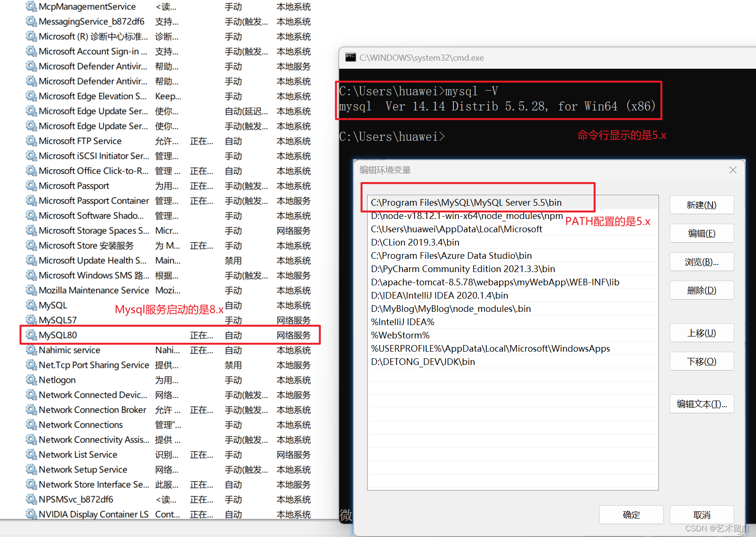Click the 删除(D) button

click(702, 290)
